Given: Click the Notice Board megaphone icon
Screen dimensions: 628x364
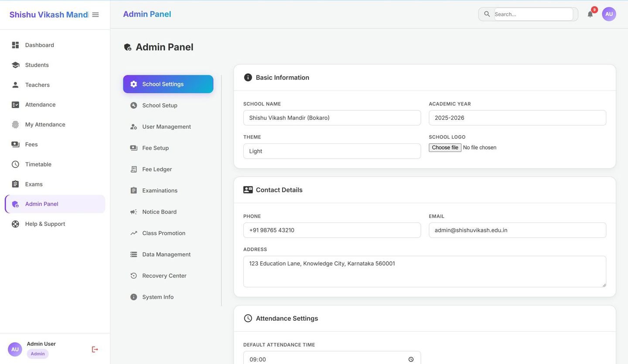Looking at the screenshot, I should (x=134, y=212).
